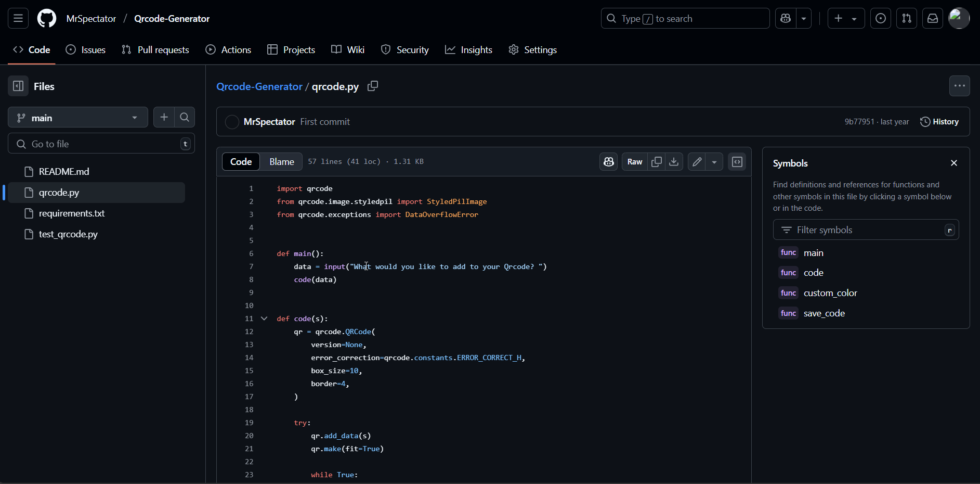Screen dimensions: 980x484
Task: Open the Actions tab
Action: pos(228,50)
